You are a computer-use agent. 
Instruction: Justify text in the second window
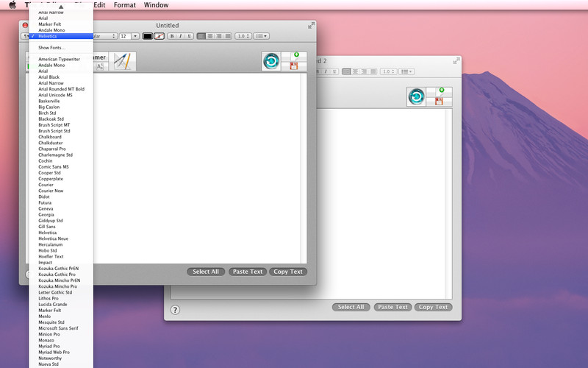click(373, 71)
